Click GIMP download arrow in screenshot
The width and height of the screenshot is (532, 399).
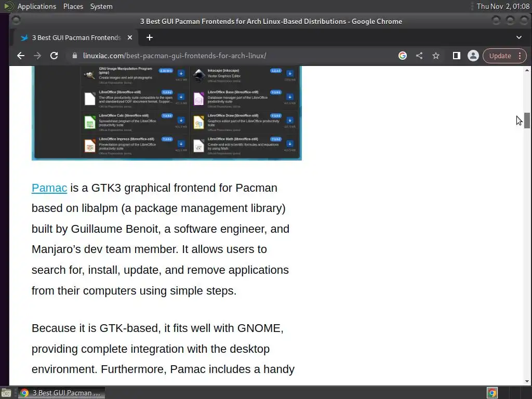coord(181,73)
